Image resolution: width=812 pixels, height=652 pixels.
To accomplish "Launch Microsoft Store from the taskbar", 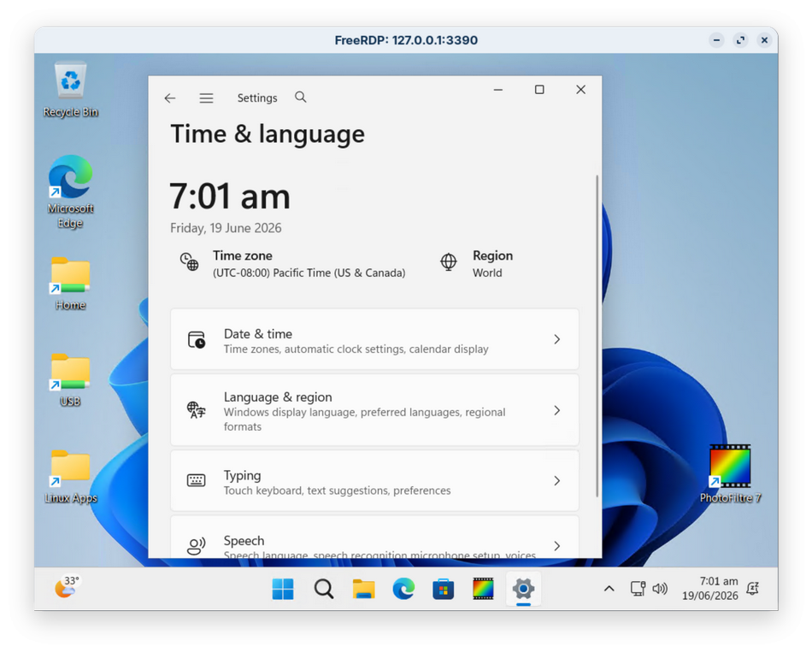I will point(444,589).
